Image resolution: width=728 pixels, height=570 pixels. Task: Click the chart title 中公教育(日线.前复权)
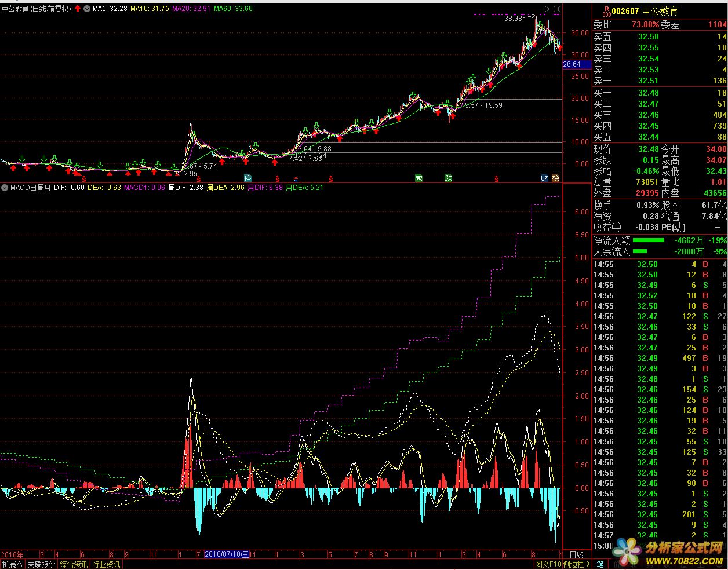[x=37, y=9]
